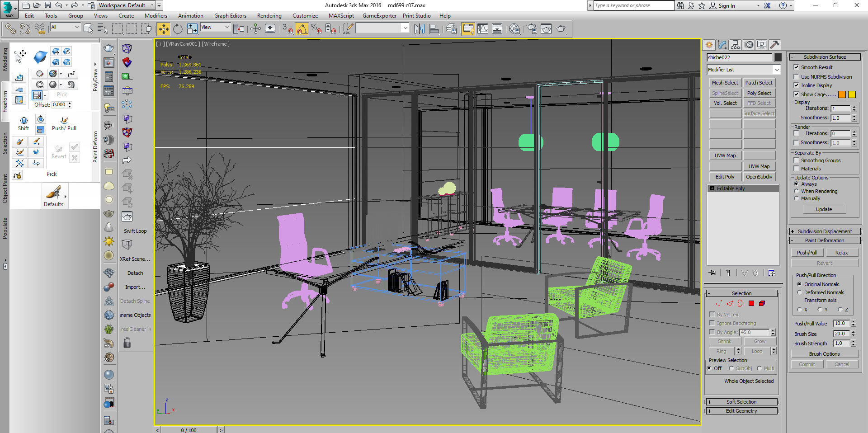Screen dimensions: 868x433
Task: Click the Relax paint deformation button
Action: pyautogui.click(x=841, y=253)
